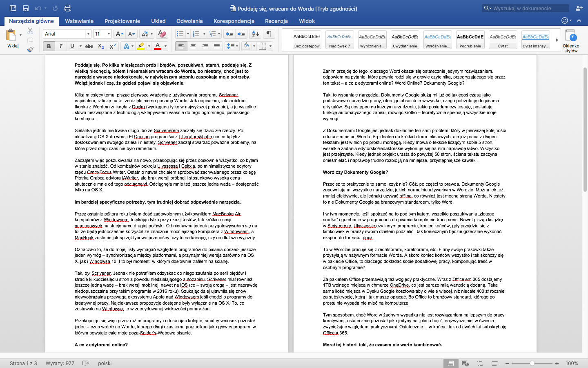The height and width of the screenshot is (368, 588).
Task: Switch to Draft view icon in status bar
Action: coord(494,363)
